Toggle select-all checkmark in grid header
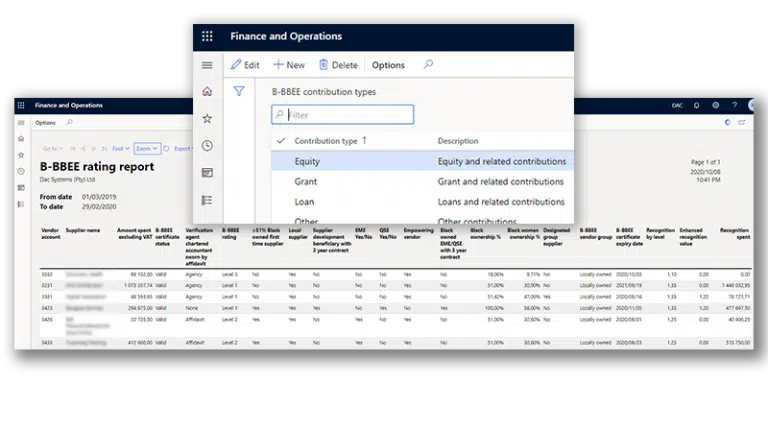 [282, 141]
